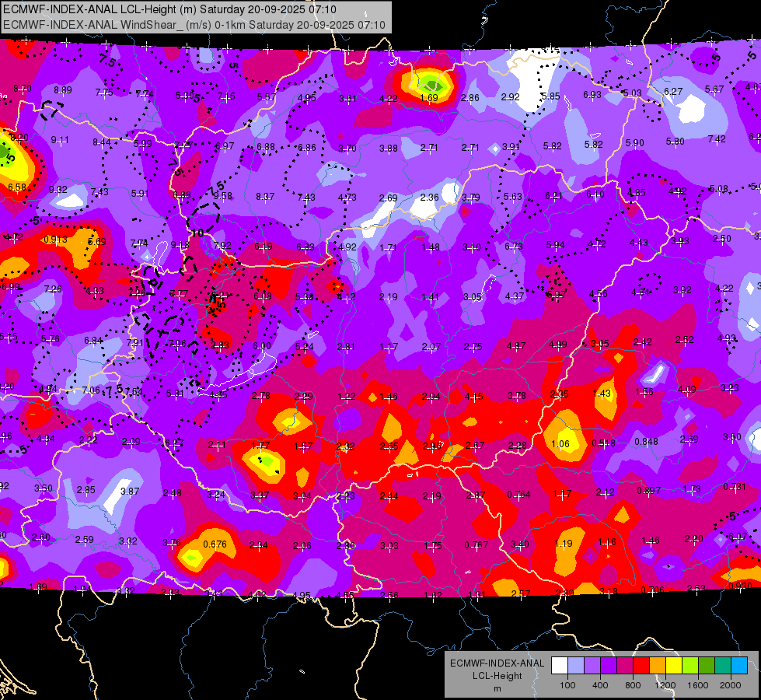This screenshot has width=761, height=700.
Task: Select the magenta legend color swatch
Action: click(x=625, y=666)
